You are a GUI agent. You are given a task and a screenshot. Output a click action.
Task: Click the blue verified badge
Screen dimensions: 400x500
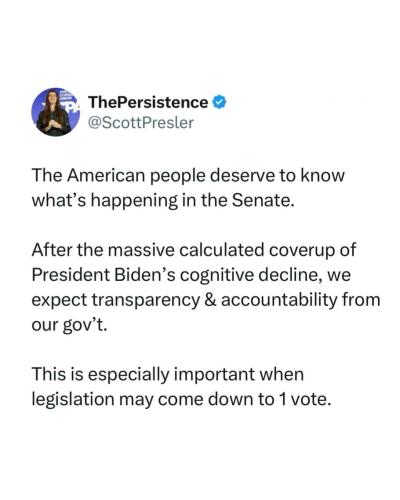pos(220,102)
